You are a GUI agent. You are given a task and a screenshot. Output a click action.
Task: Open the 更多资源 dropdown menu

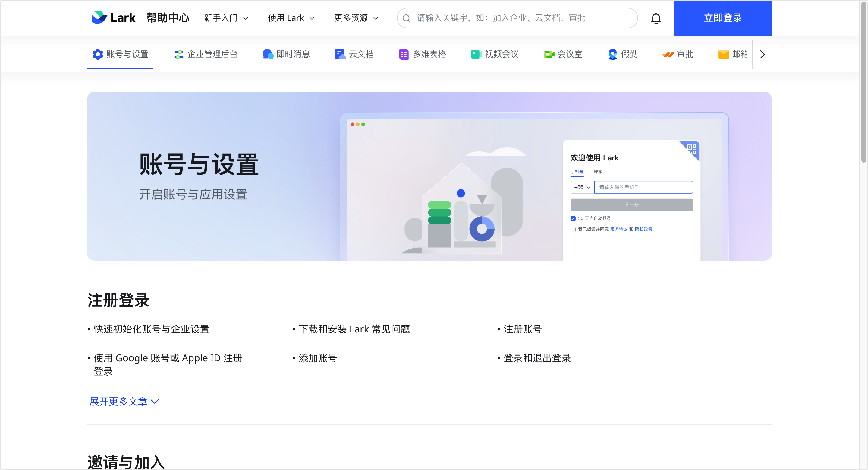tap(357, 18)
